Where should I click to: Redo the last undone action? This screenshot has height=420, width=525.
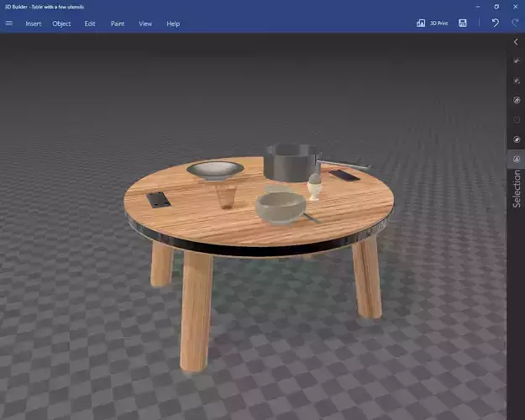point(515,23)
